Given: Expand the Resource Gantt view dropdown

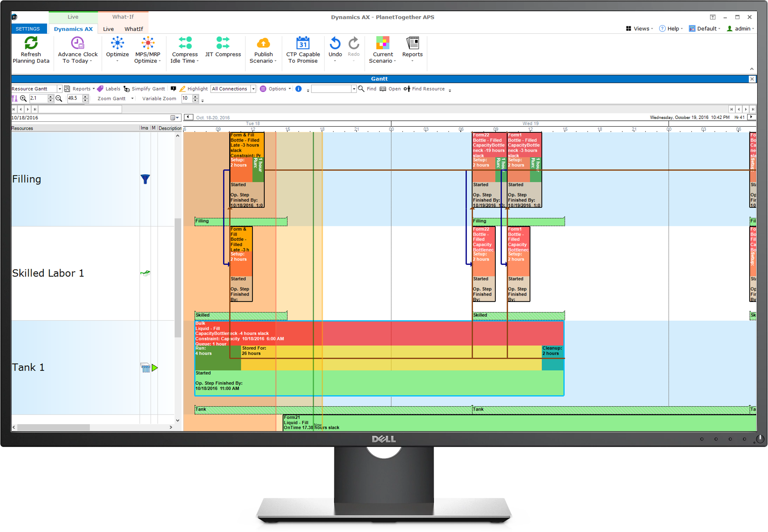Looking at the screenshot, I should click(x=60, y=89).
